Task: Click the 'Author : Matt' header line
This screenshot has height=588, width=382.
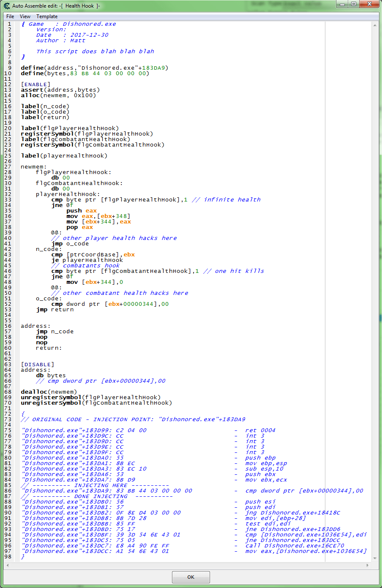Action: [60, 41]
